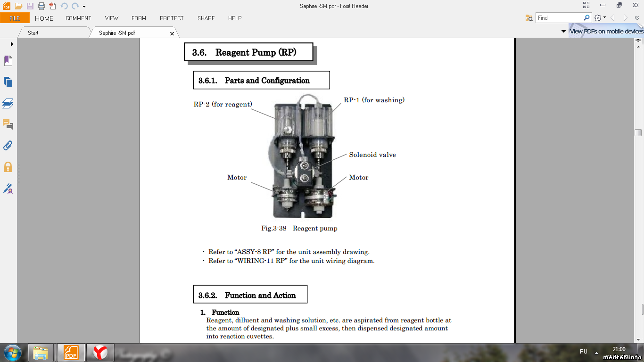Click the Open folder icon
The height and width of the screenshot is (362, 644).
pyautogui.click(x=18, y=6)
